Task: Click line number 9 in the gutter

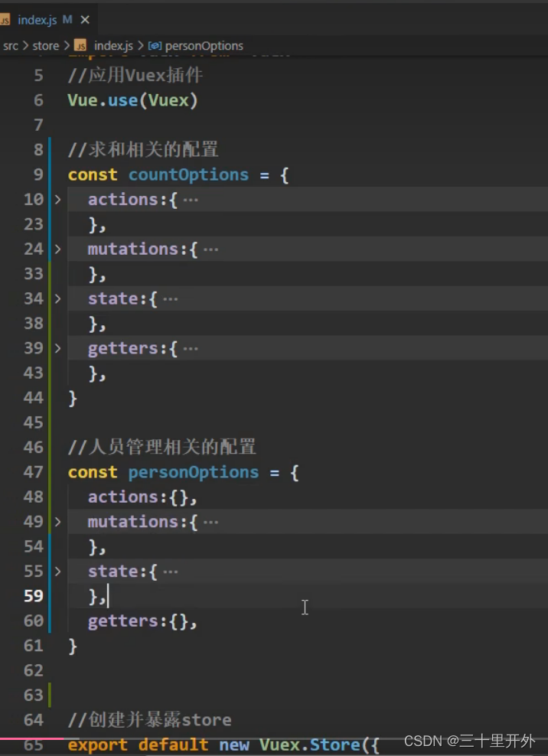Action: [x=38, y=174]
